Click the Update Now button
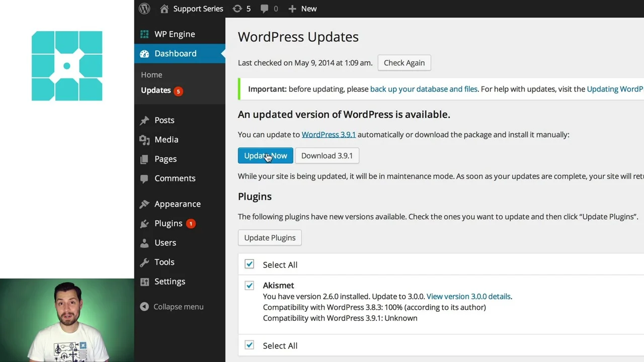The height and width of the screenshot is (362, 644). 265,156
